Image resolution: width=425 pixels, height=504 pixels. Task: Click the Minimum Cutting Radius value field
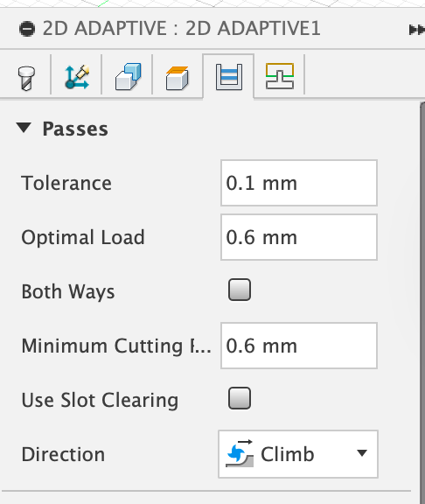pos(299,346)
